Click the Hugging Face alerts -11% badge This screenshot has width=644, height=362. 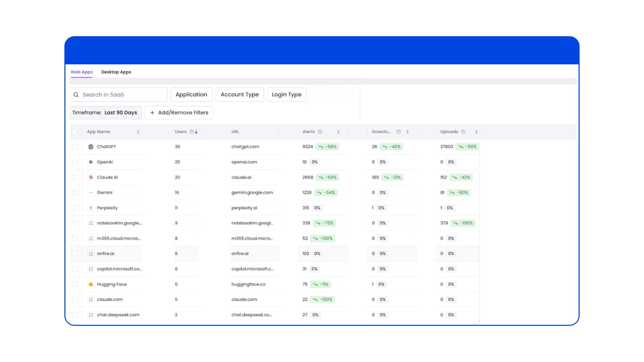click(320, 284)
